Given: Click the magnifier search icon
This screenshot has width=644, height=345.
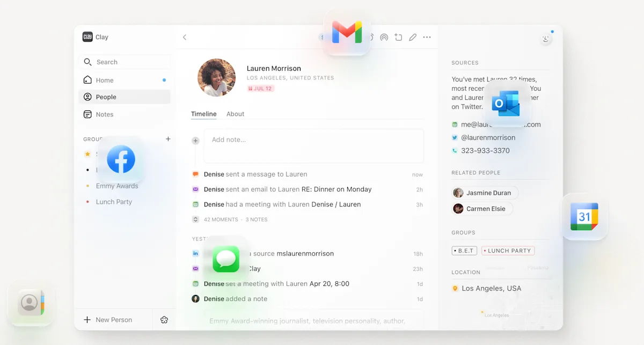Looking at the screenshot, I should [x=87, y=62].
